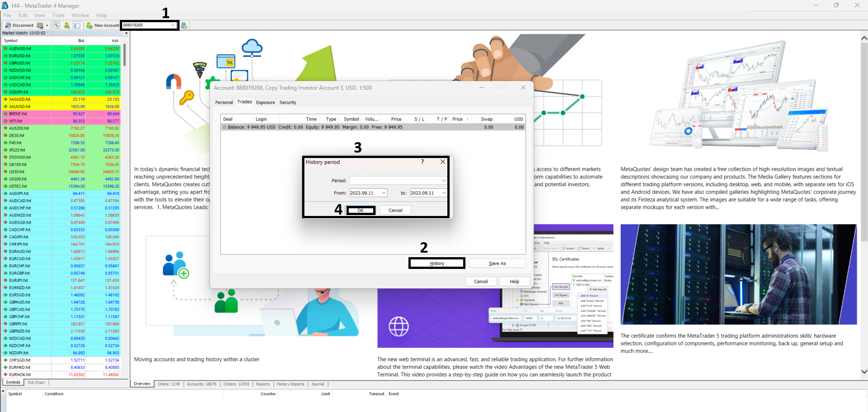Click Help in the account window
Image resolution: width=868 pixels, height=412 pixels.
514,281
